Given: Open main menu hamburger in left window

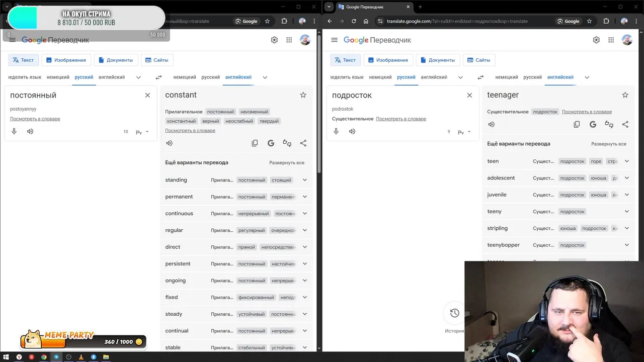Looking at the screenshot, I should click(12, 40).
